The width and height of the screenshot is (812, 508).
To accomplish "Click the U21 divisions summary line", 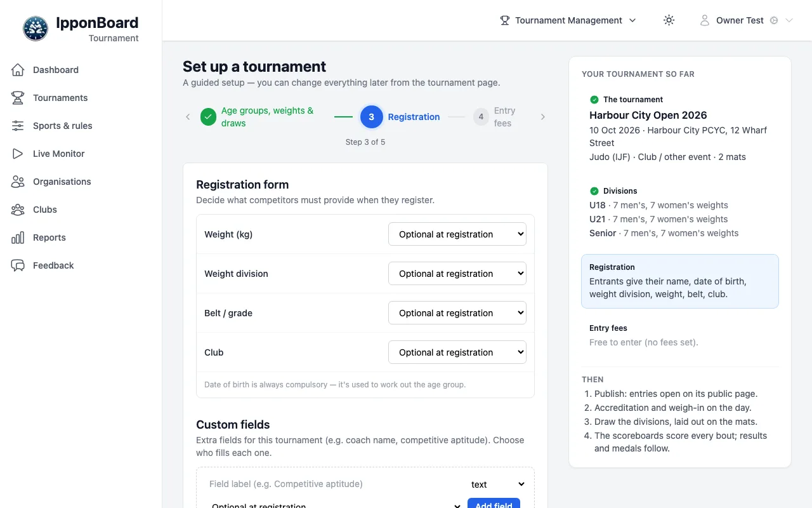I will pos(658,219).
